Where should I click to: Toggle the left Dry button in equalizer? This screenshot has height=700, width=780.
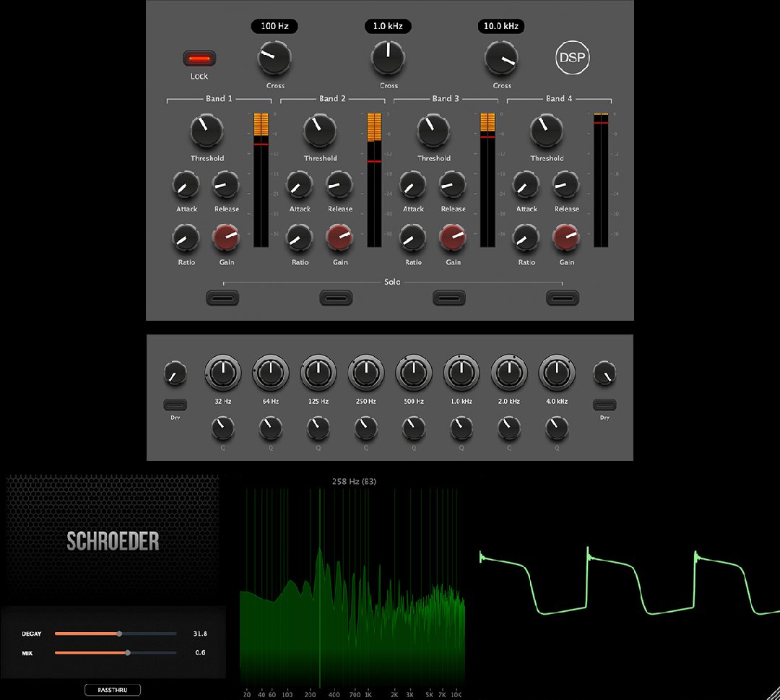tap(175, 405)
